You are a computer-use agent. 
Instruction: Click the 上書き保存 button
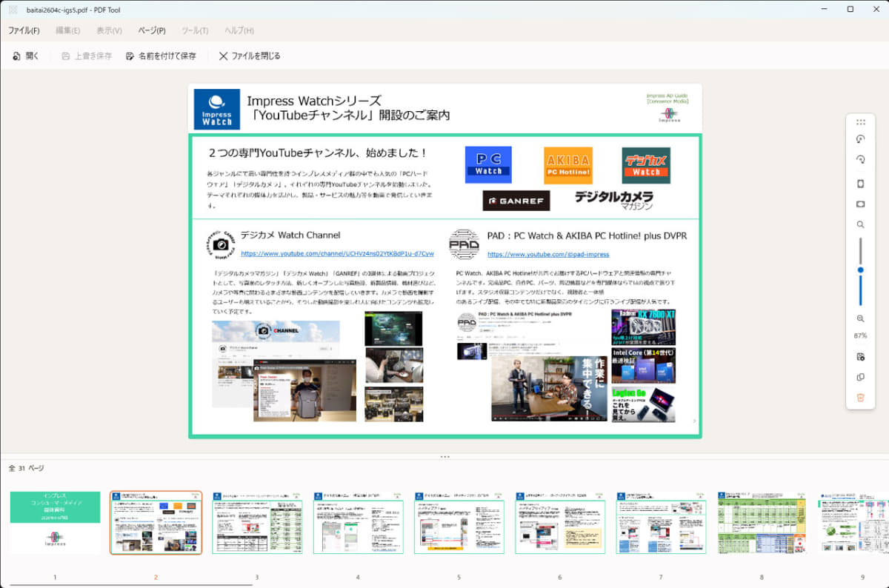[x=87, y=56]
